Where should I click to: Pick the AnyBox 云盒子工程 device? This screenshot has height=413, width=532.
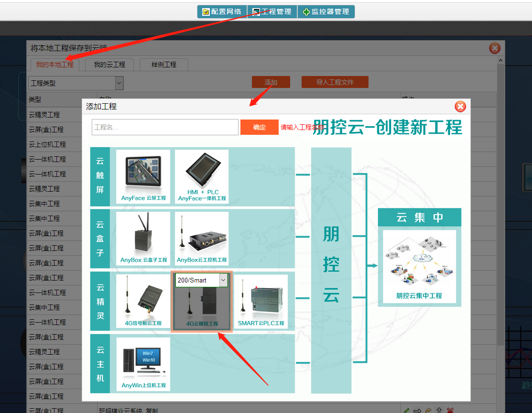point(143,238)
